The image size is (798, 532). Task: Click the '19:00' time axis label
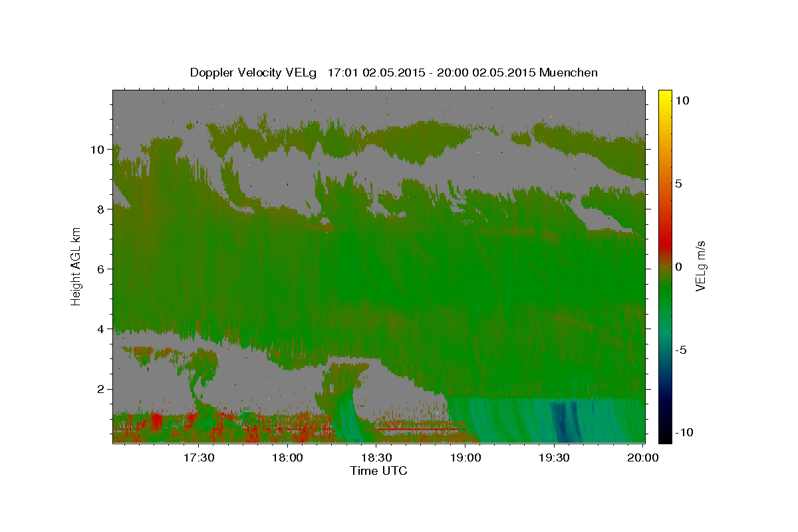point(465,458)
